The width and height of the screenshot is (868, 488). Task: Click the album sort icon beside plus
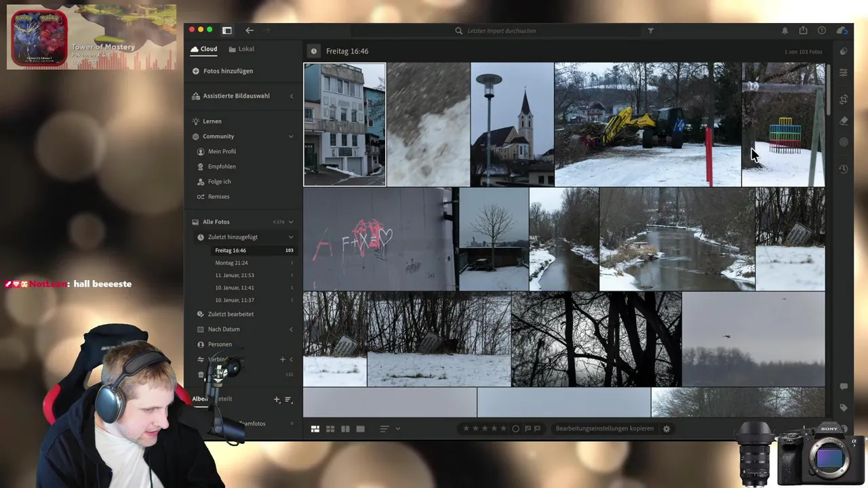pyautogui.click(x=288, y=400)
